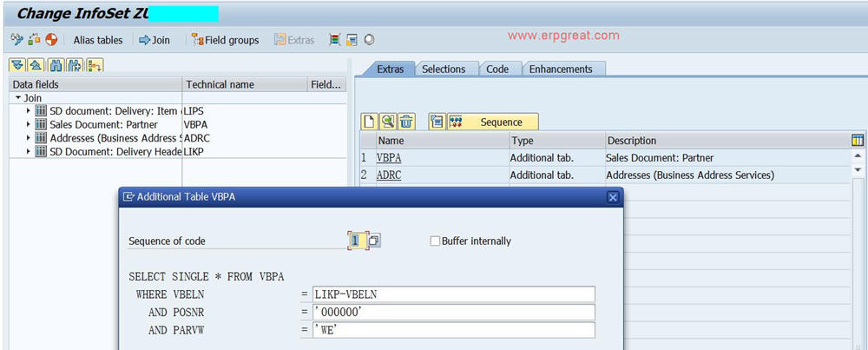The width and height of the screenshot is (868, 350).
Task: Expand all nodes in data fields tree
Action: (x=17, y=65)
